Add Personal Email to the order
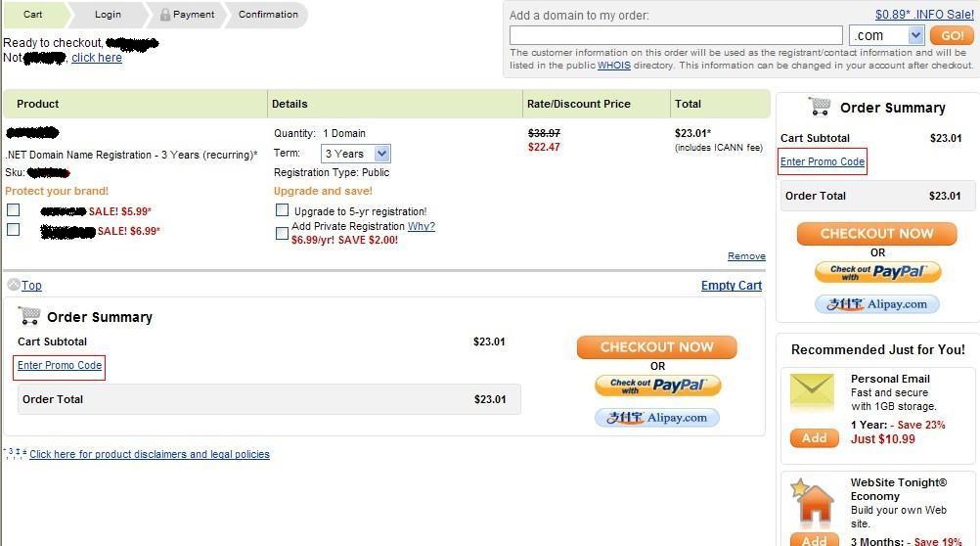Screen dimensions: 980x546 click(815, 437)
